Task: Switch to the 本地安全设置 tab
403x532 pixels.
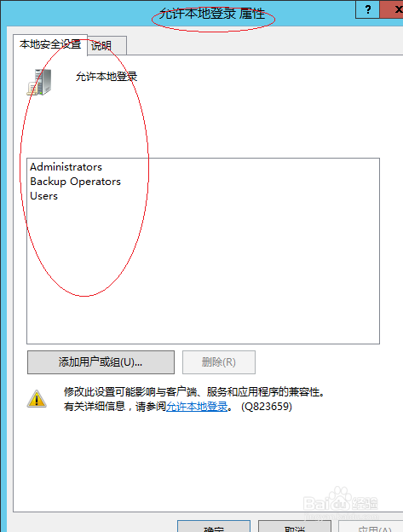Action: [50, 44]
